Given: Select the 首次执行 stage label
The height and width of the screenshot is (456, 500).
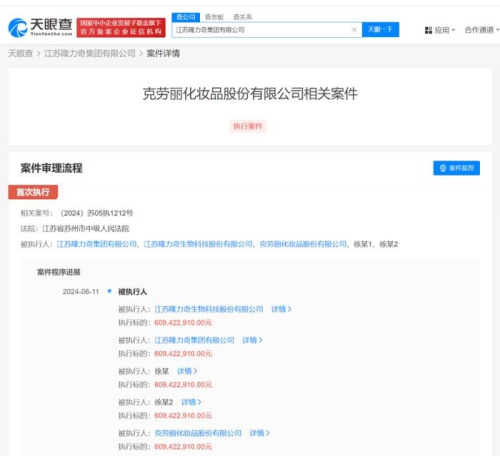Looking at the screenshot, I should 33,192.
